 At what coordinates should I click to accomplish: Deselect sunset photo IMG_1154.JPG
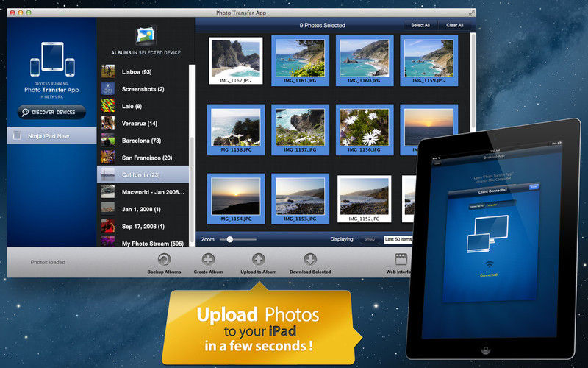(x=235, y=199)
